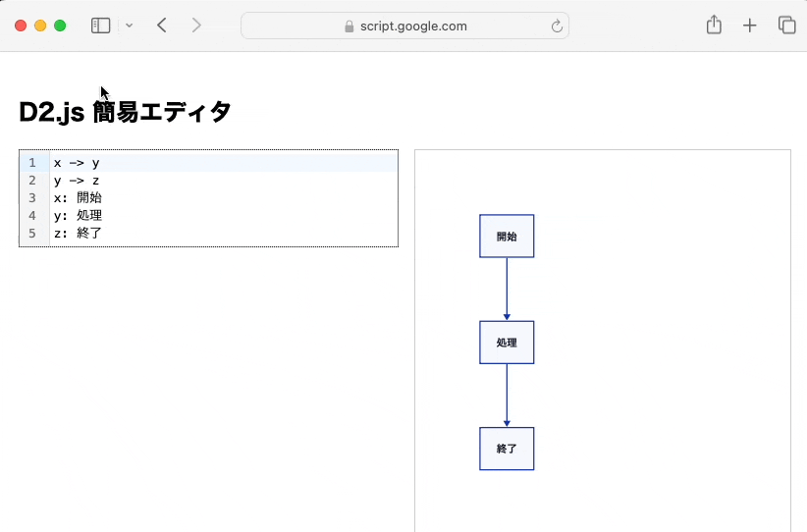Image resolution: width=807 pixels, height=532 pixels.
Task: Click code line 'z: 終了'
Action: click(x=78, y=233)
